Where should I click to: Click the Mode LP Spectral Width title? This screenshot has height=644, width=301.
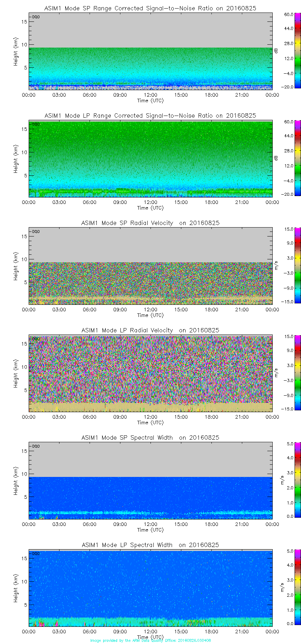click(x=150, y=545)
